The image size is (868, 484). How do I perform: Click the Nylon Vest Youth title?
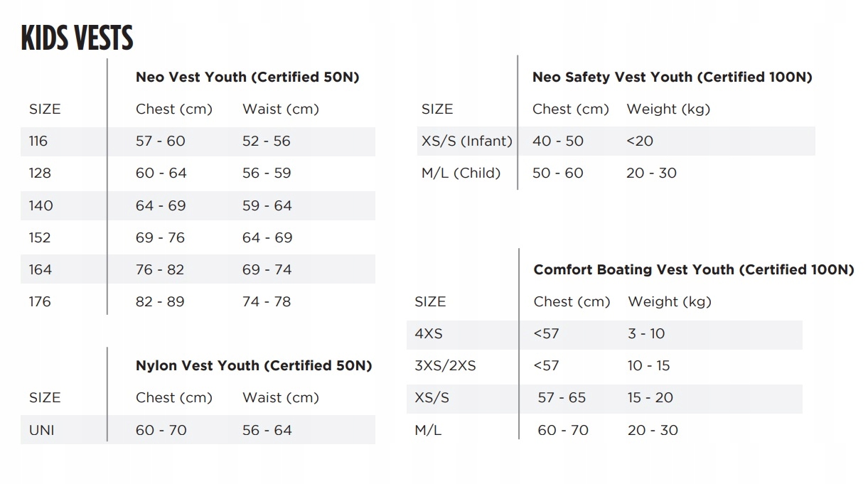254,365
